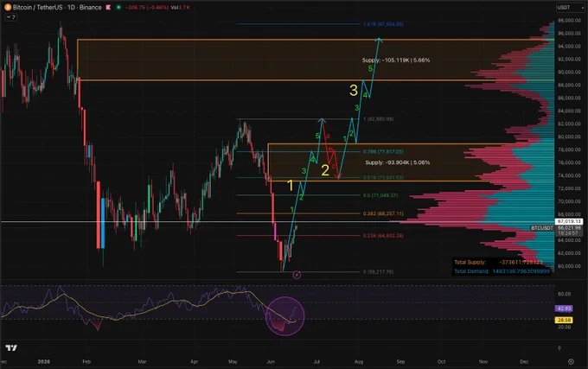Click the white 67,019.13 price line label
The image size is (588, 369).
pyautogui.click(x=569, y=221)
